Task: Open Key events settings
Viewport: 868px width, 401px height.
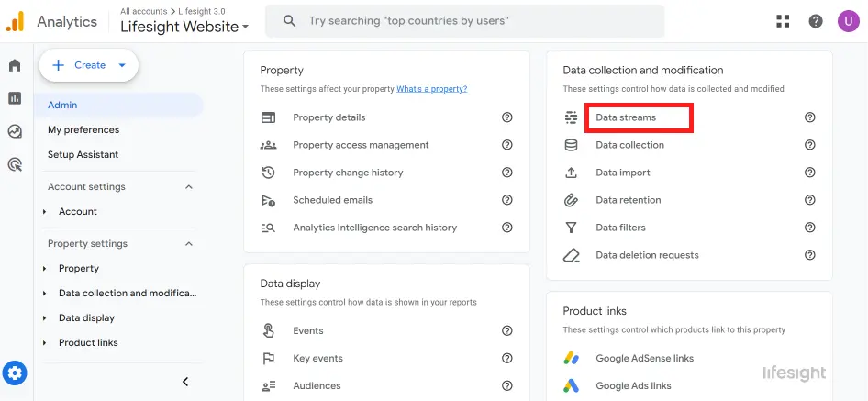Action: click(317, 359)
